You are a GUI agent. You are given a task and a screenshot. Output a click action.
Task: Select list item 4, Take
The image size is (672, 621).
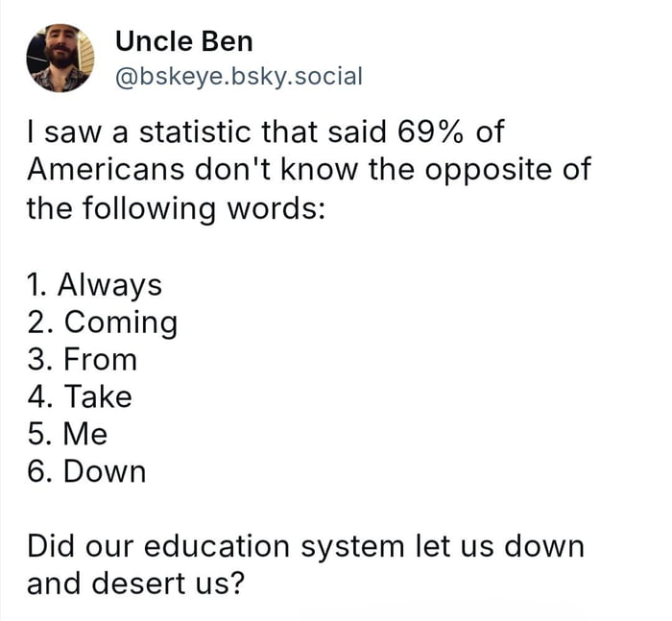tap(80, 396)
